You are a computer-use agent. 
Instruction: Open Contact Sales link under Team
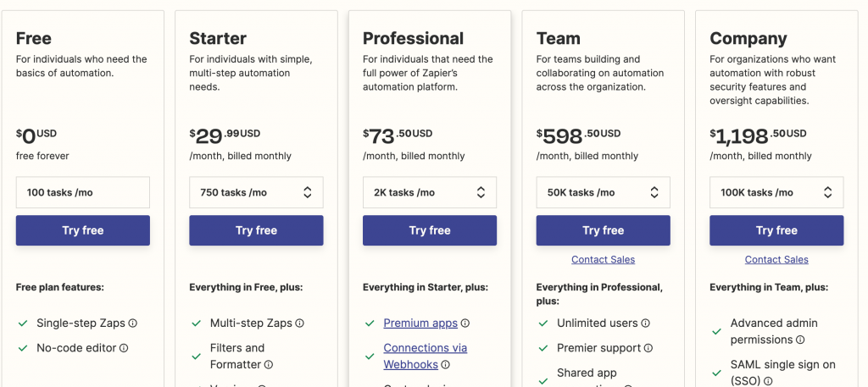click(604, 260)
